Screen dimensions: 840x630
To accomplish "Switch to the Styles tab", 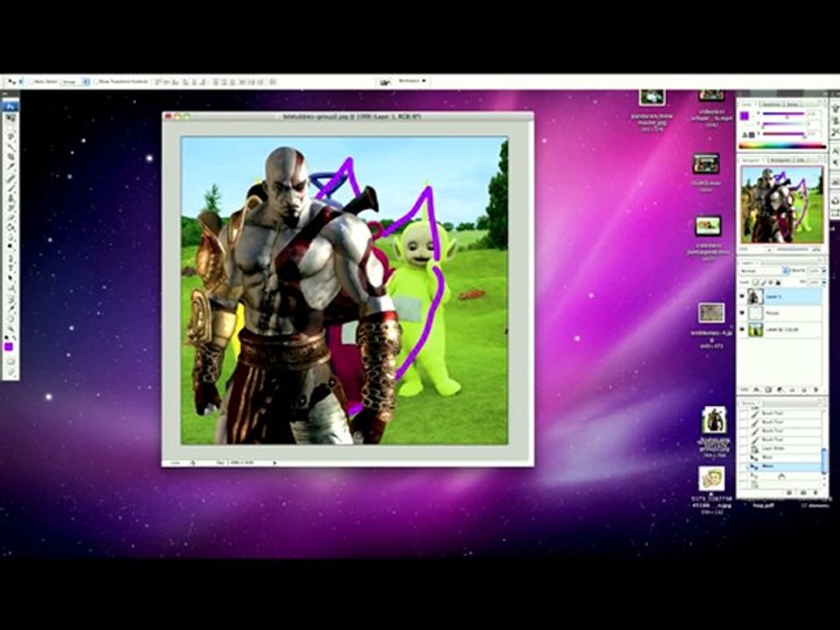I will (792, 104).
